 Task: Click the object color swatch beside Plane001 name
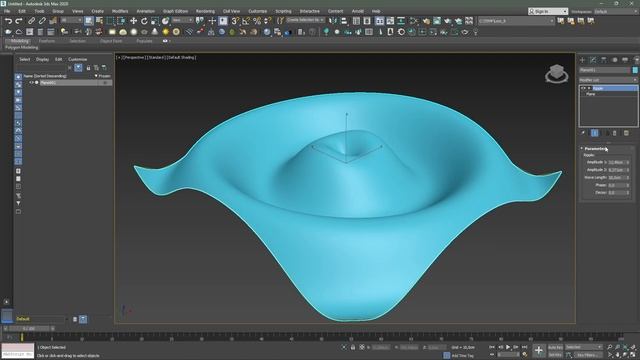point(635,70)
